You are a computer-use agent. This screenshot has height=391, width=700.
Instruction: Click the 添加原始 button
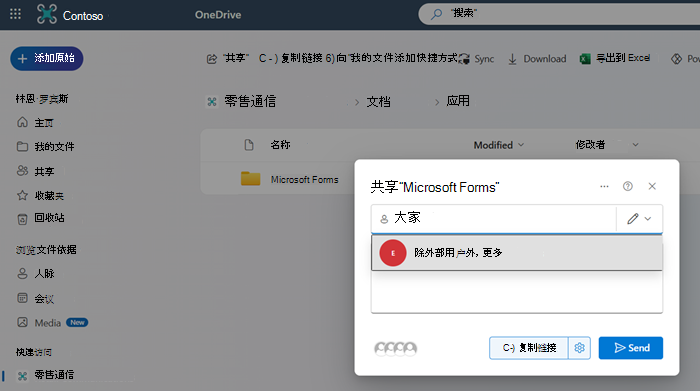47,58
